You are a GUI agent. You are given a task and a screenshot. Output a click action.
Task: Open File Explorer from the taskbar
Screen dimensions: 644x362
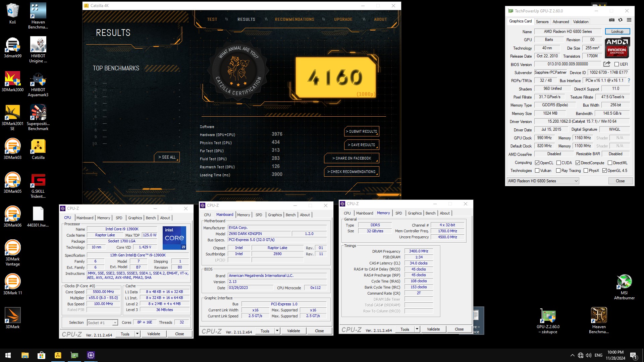(x=25, y=355)
